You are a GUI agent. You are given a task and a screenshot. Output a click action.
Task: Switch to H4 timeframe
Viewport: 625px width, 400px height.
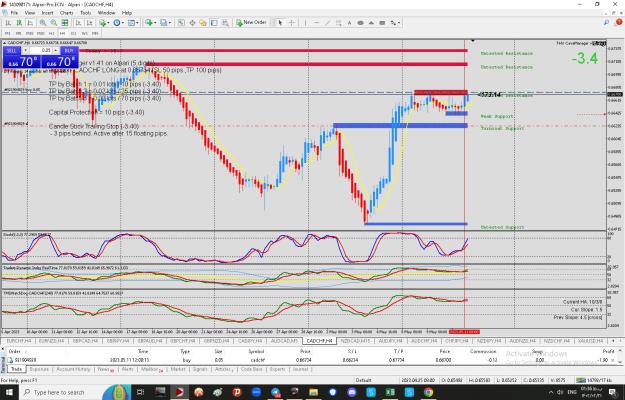point(63,33)
